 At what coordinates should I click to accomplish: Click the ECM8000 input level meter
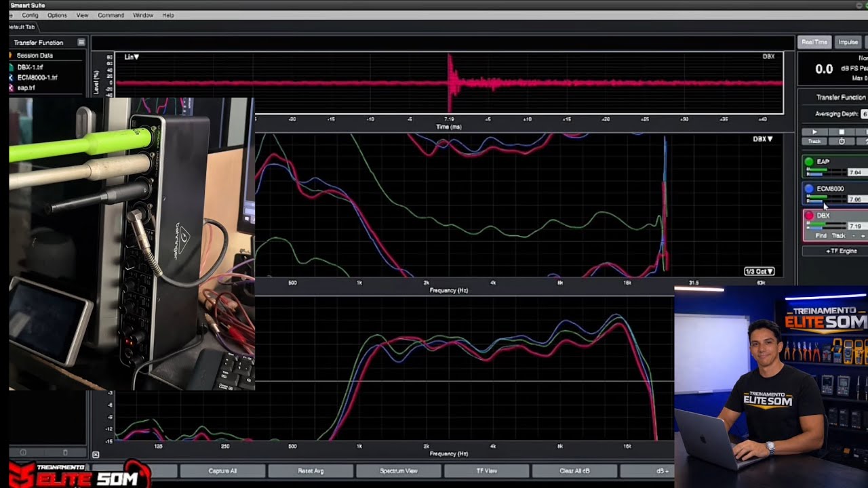pyautogui.click(x=825, y=199)
